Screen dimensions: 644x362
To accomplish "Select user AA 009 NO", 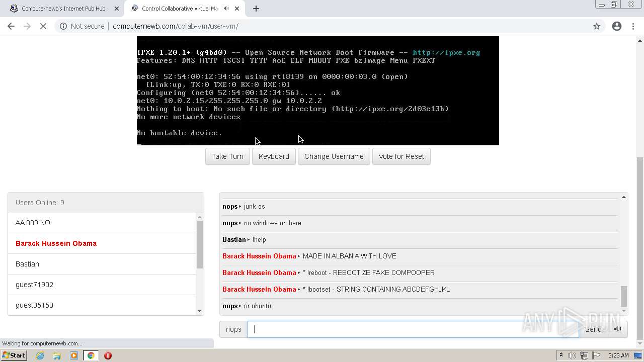I will tap(102, 223).
